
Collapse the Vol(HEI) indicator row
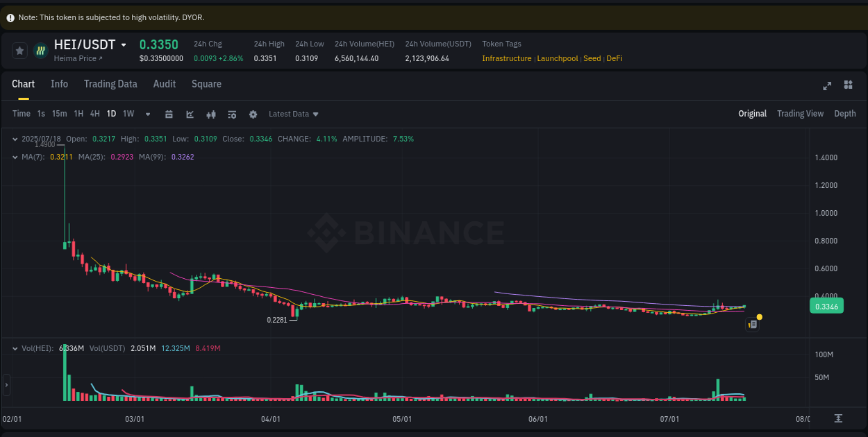[15, 348]
